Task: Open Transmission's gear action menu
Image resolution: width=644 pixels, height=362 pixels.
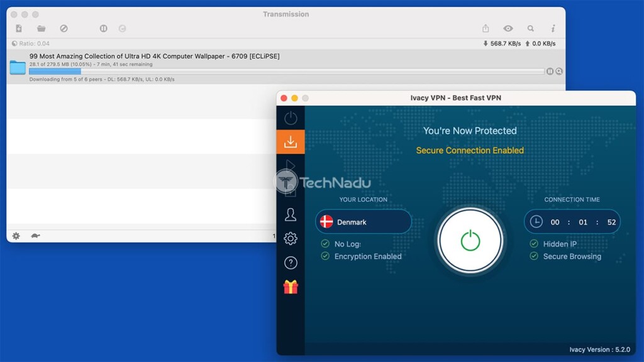Action: 16,236
